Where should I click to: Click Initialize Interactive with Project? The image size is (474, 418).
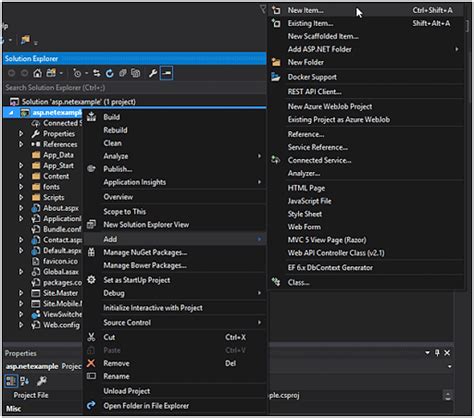point(175,308)
